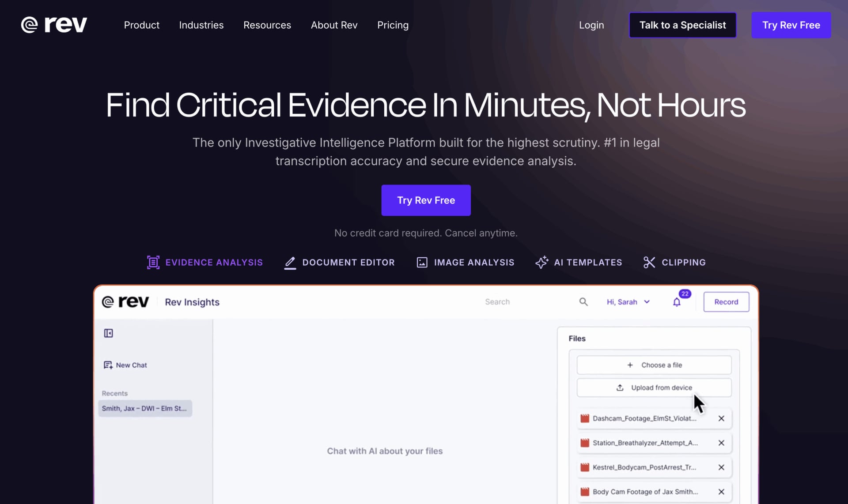Image resolution: width=848 pixels, height=504 pixels.
Task: Switch to the Image Analysis tab
Action: (465, 262)
